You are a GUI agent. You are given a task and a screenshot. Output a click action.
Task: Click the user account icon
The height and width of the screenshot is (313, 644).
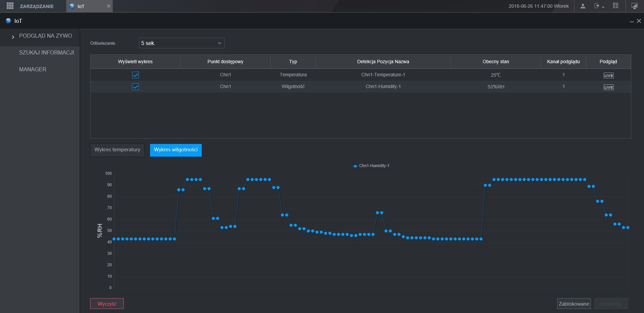(583, 6)
